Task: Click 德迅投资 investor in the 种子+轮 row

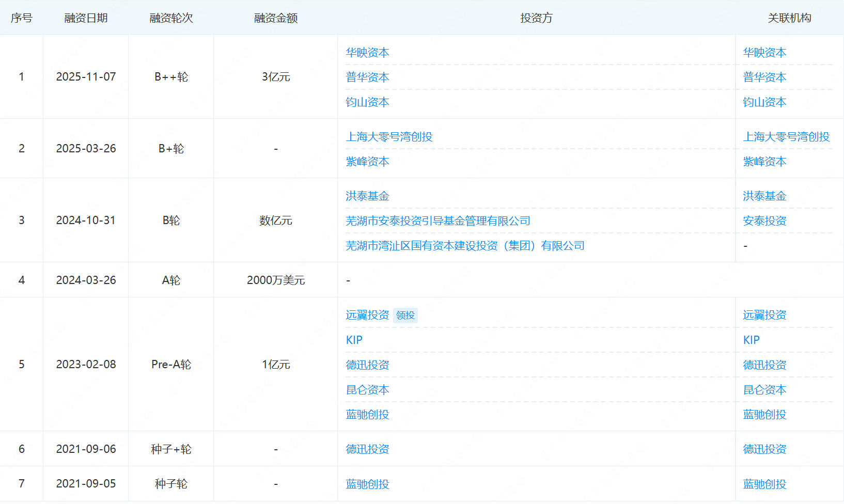Action: click(x=367, y=449)
